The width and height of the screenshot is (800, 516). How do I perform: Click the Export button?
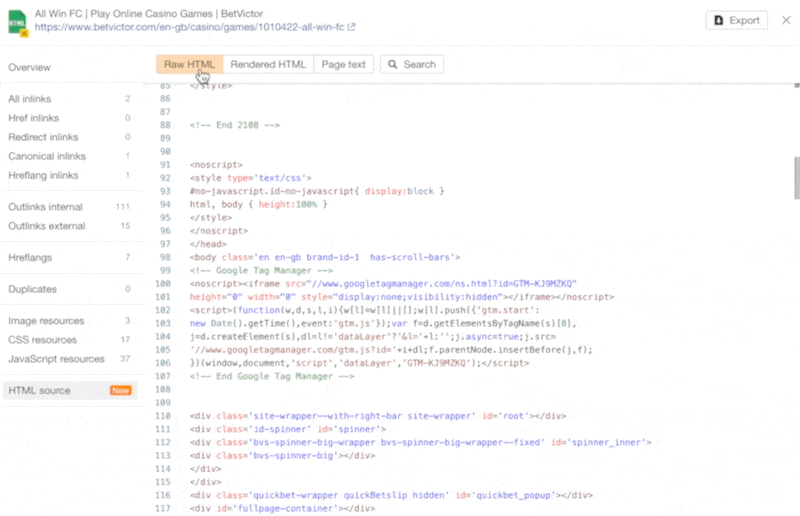click(736, 20)
